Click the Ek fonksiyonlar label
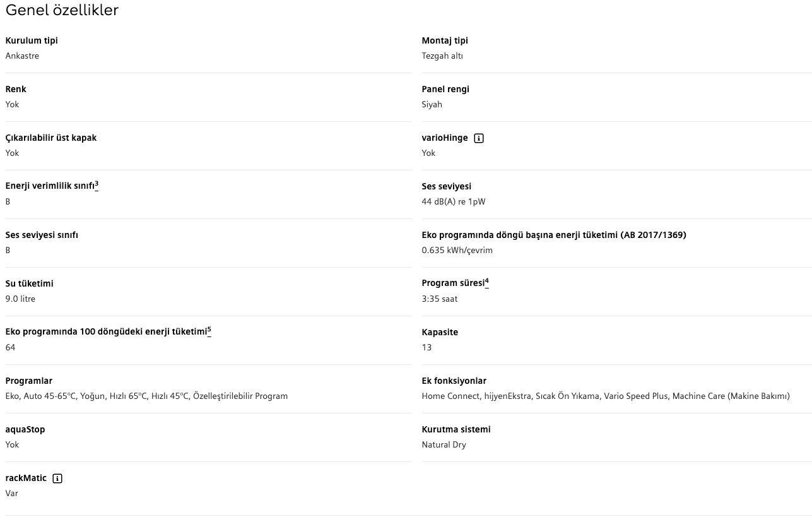 point(454,381)
